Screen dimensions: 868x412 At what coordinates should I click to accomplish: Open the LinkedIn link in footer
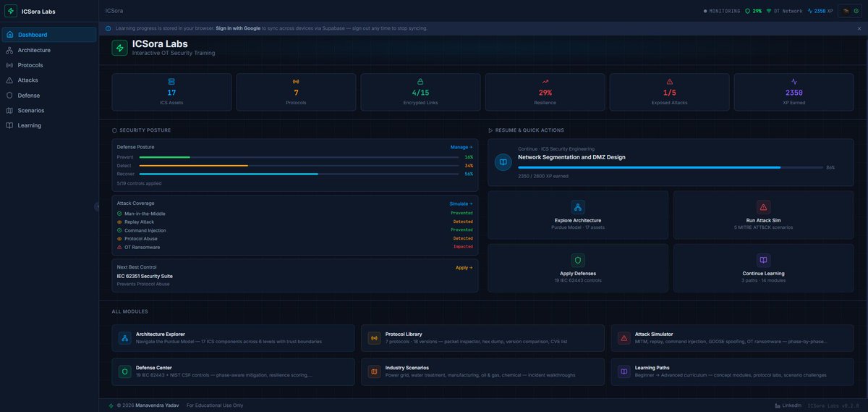[x=787, y=405]
